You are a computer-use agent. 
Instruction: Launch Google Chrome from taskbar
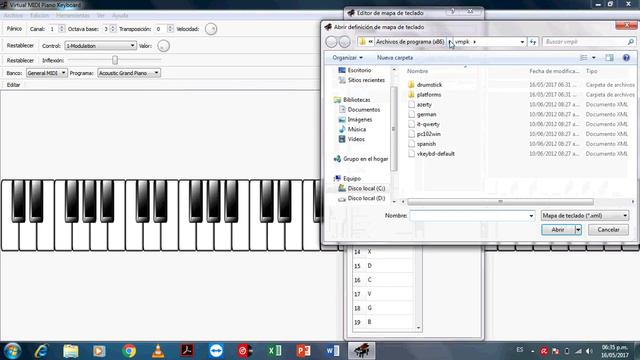129,351
